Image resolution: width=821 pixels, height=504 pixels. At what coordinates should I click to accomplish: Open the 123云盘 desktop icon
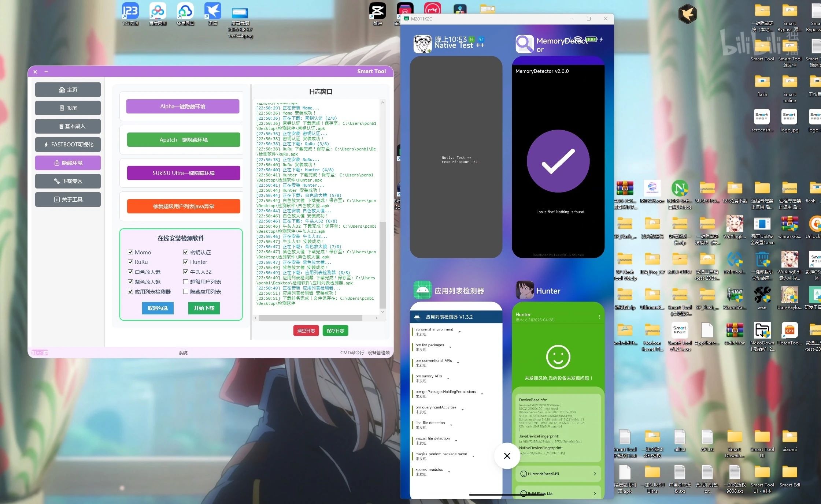tap(130, 14)
